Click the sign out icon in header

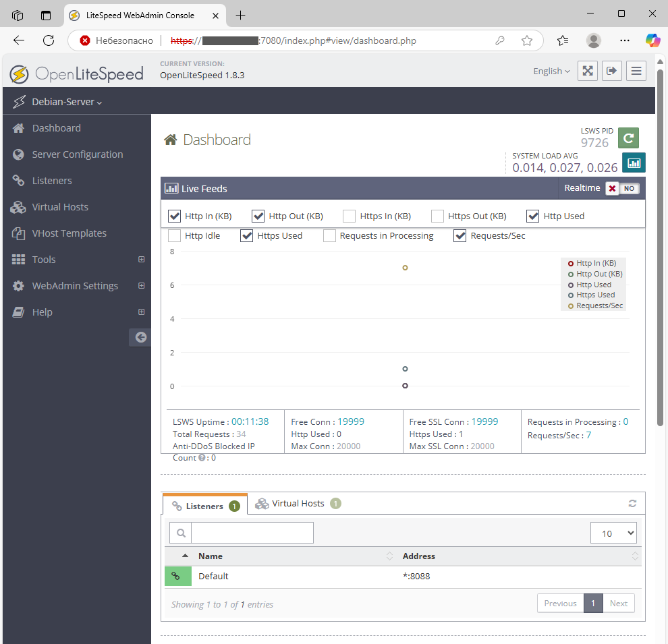[x=612, y=71]
